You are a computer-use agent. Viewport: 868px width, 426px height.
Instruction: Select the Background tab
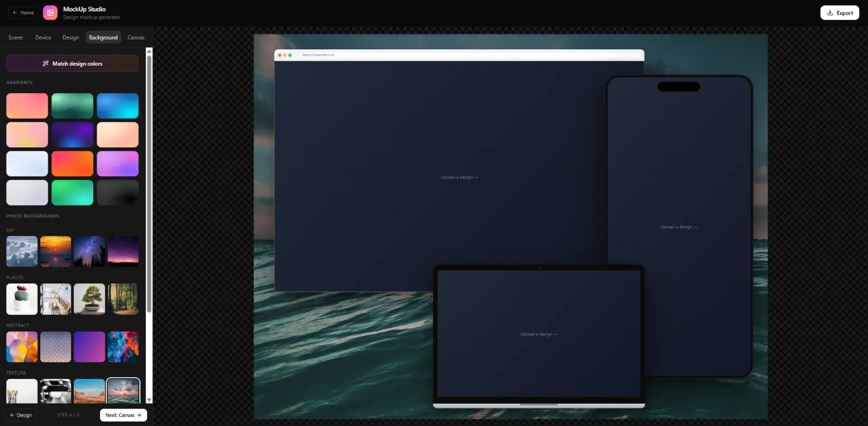click(103, 37)
